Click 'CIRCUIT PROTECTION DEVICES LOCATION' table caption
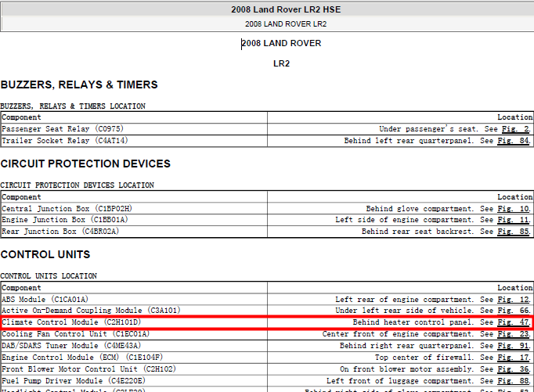The width and height of the screenshot is (534, 392). pyautogui.click(x=77, y=185)
